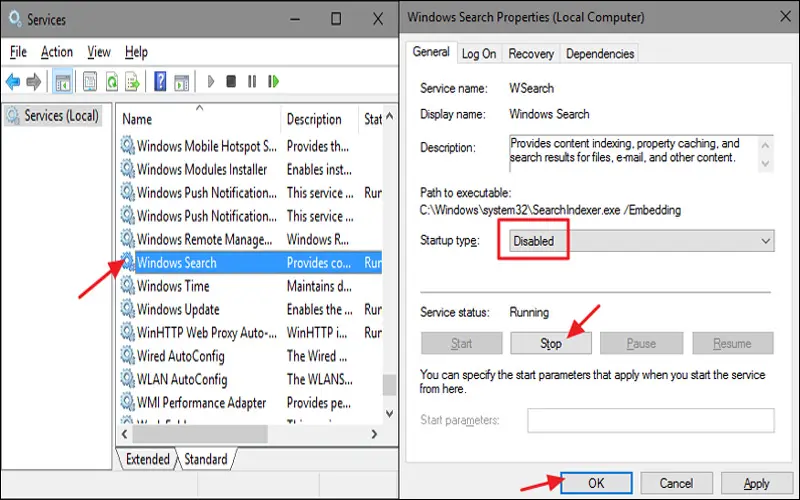800x500 pixels.
Task: Click the Cancel button
Action: tap(676, 483)
